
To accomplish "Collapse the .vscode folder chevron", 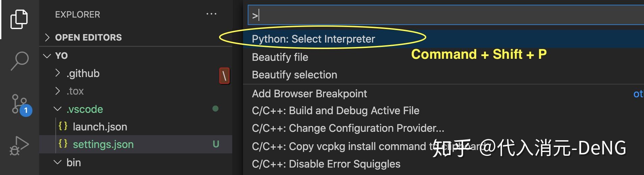I will tap(58, 109).
